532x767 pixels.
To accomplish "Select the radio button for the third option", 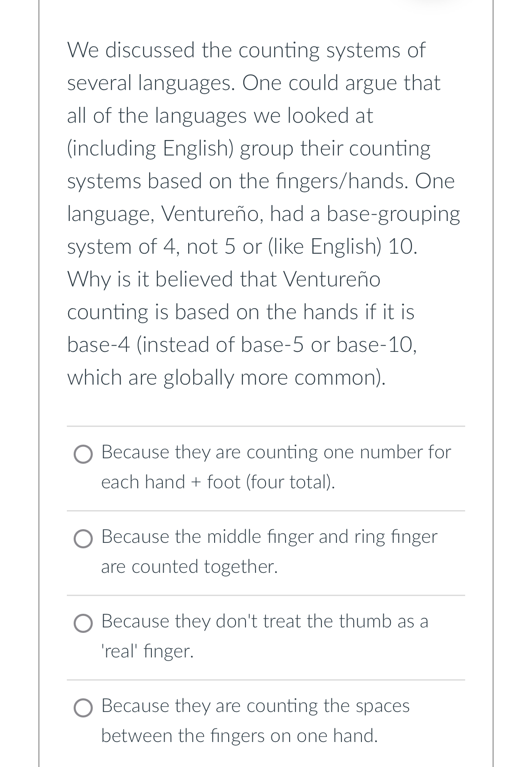I will click(84, 624).
